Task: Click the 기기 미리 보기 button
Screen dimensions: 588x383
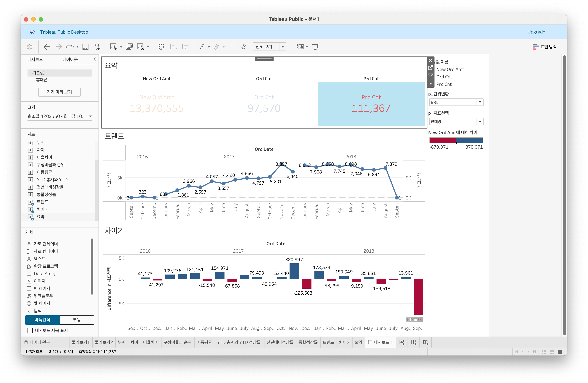Action: tap(59, 92)
